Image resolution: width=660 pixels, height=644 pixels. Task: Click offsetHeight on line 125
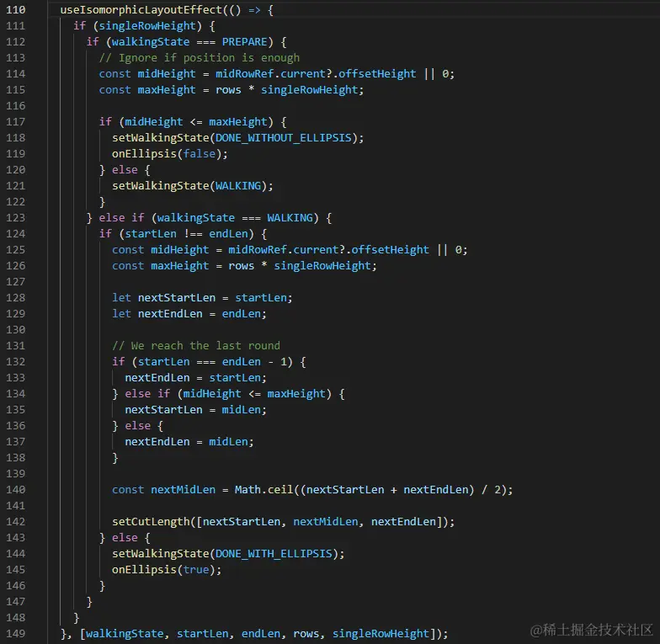(x=391, y=249)
